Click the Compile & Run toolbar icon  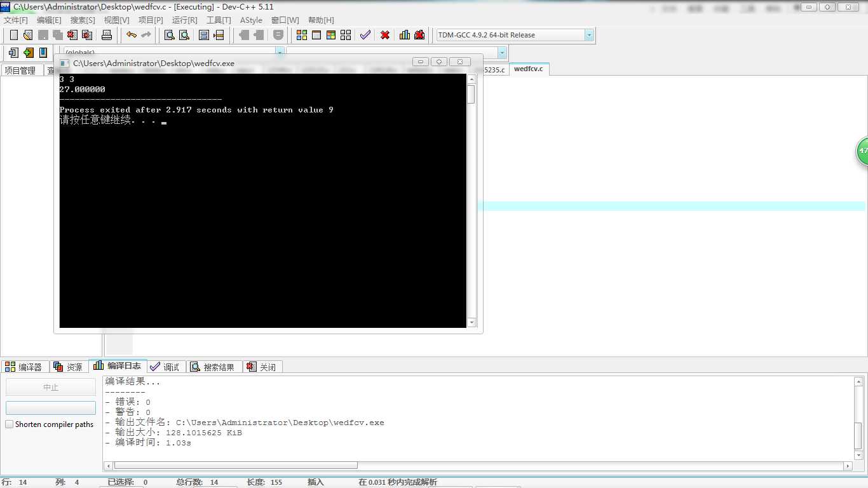pos(331,35)
